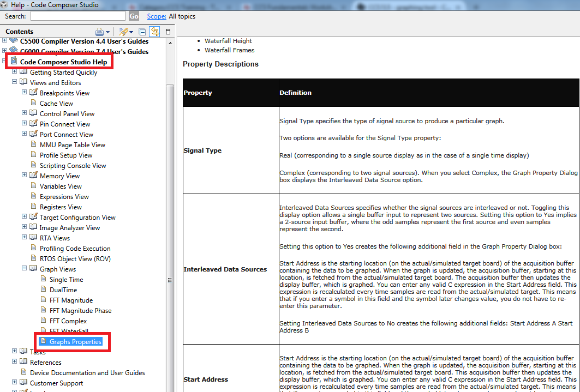Toggle Link with Contents button
This screenshot has height=392, width=580.
[154, 32]
